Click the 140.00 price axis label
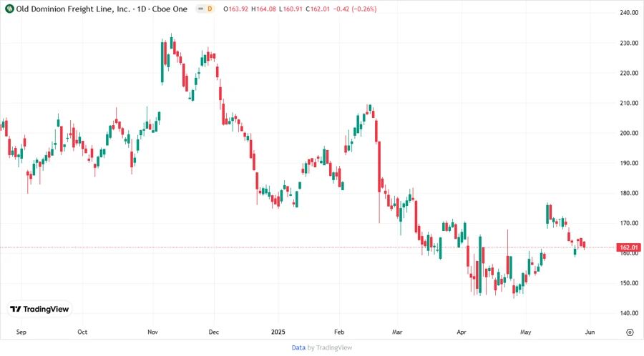 click(629, 313)
